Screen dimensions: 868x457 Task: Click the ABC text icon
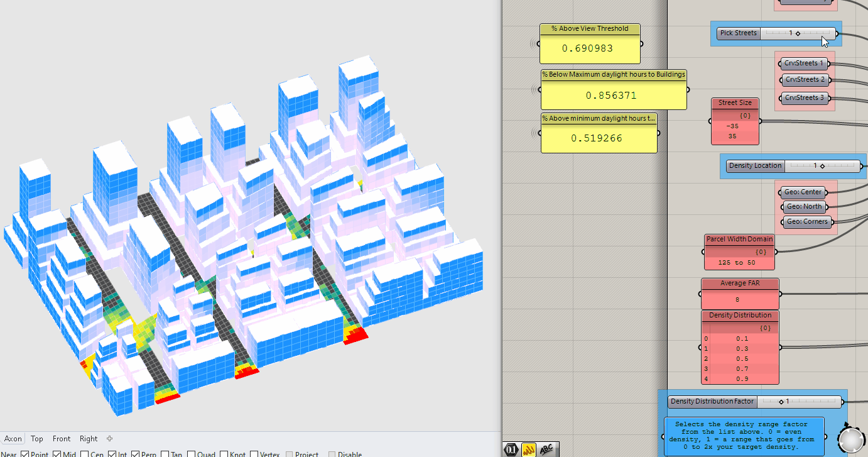[547, 449]
